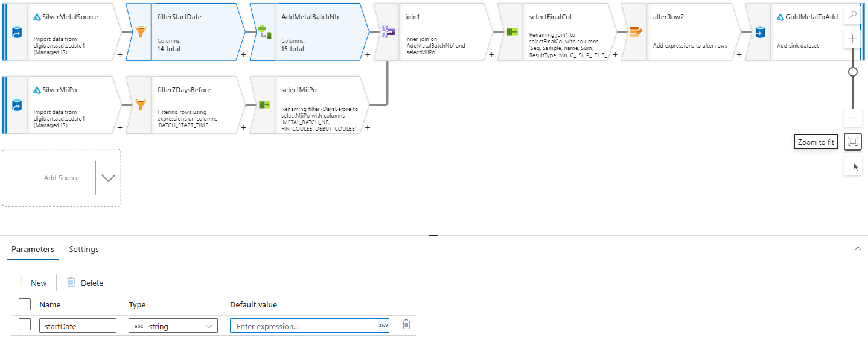Select the AddMetalBatchNb derived column icon
This screenshot has height=343, width=868.
point(264,32)
